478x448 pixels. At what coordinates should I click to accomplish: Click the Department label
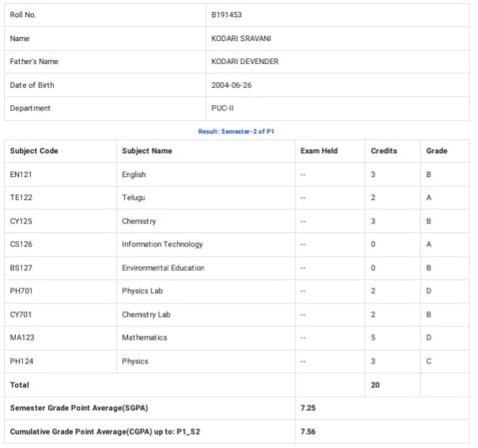[30, 108]
